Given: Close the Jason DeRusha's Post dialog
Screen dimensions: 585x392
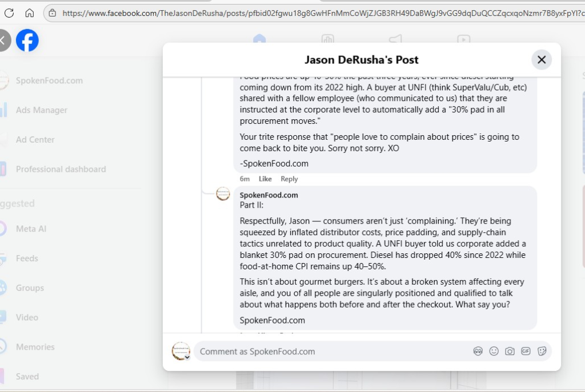Looking at the screenshot, I should [x=541, y=60].
